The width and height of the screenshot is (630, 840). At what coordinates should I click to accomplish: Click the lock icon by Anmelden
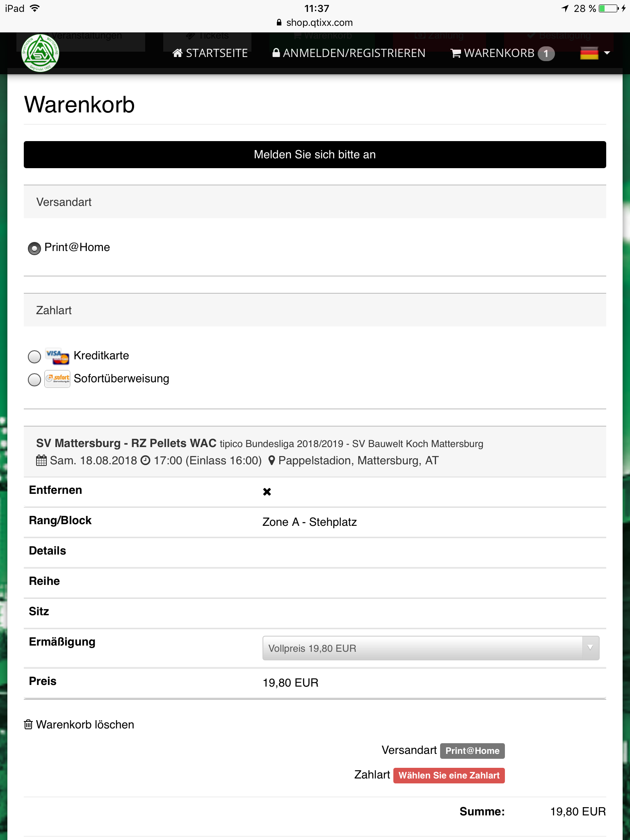pyautogui.click(x=276, y=53)
